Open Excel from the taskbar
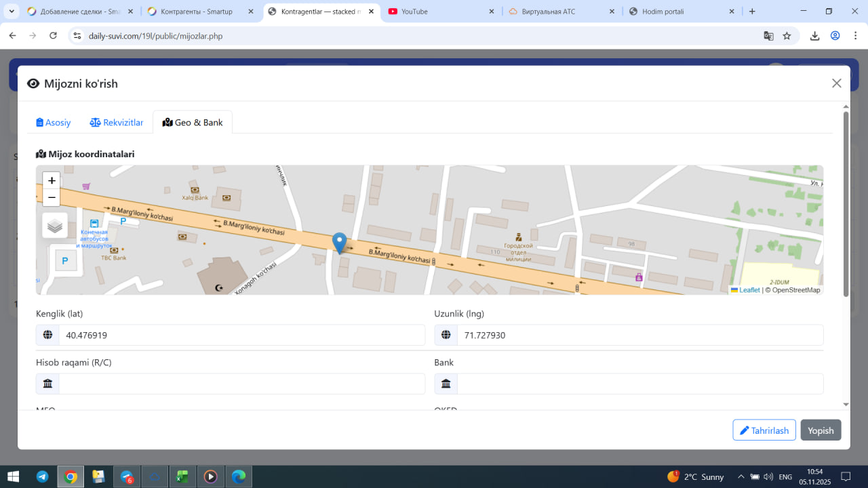868x488 pixels. [182, 476]
